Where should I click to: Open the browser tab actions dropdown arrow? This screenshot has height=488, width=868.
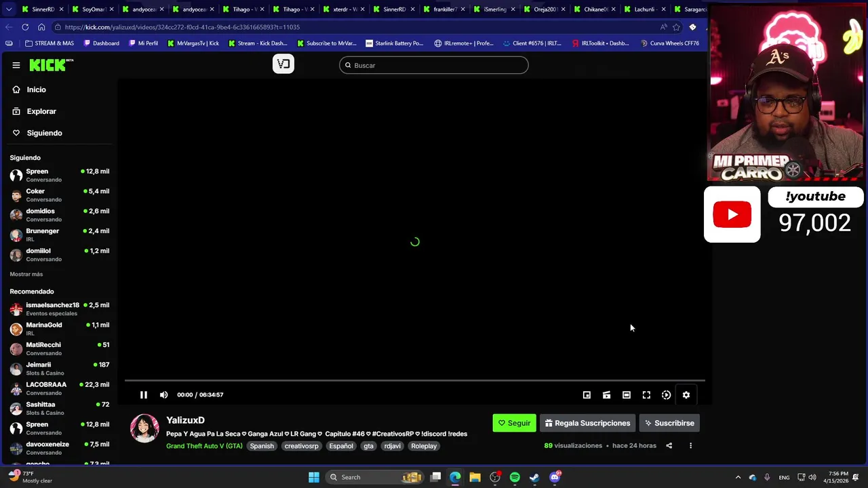(x=9, y=9)
